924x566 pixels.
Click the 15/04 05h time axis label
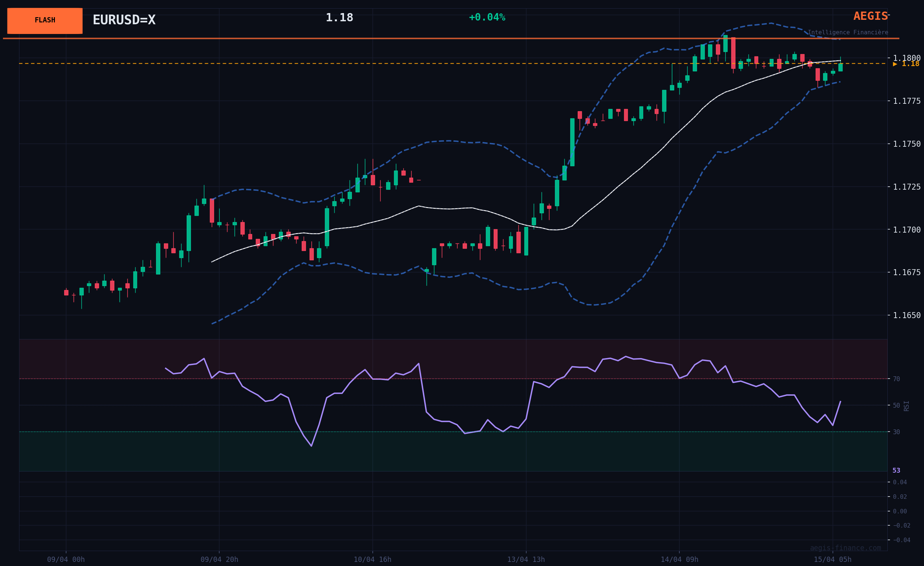point(832,560)
